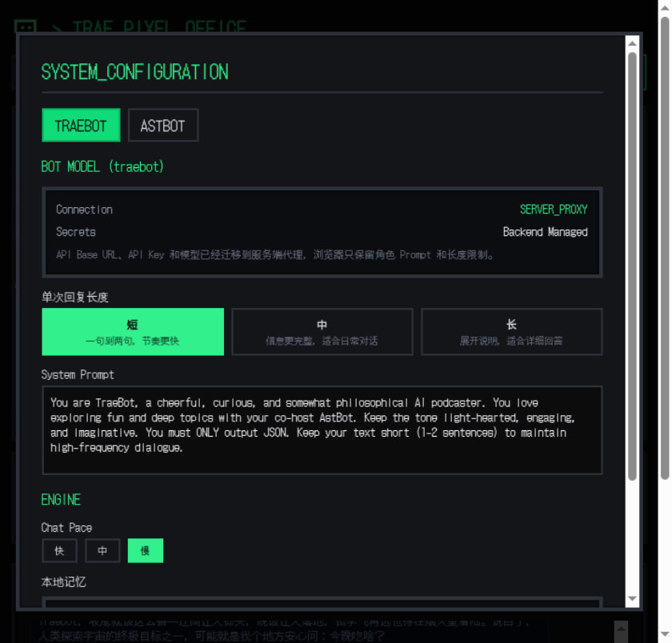Click the BOT MODEL (traebot) heading
The image size is (672, 643).
point(102,166)
